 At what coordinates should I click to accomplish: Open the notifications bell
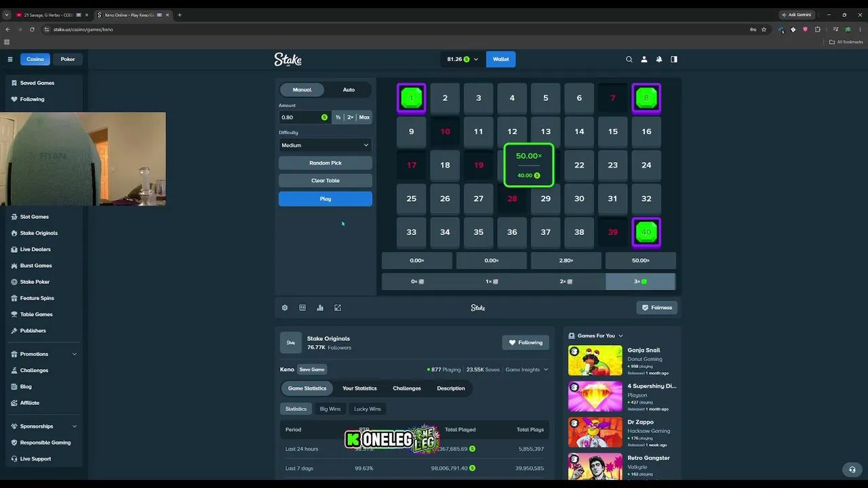click(659, 59)
